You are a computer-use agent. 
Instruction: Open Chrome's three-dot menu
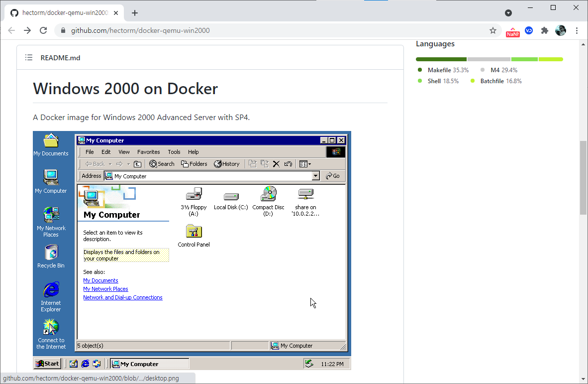tap(577, 30)
